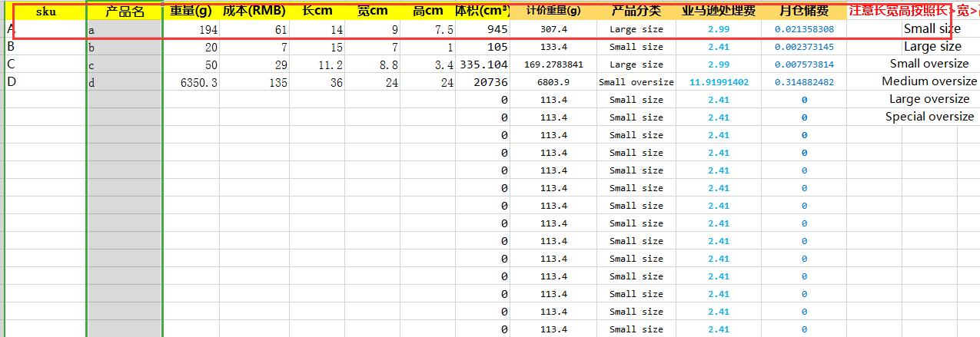
Task: Click product name cell "a"
Action: tap(125, 30)
